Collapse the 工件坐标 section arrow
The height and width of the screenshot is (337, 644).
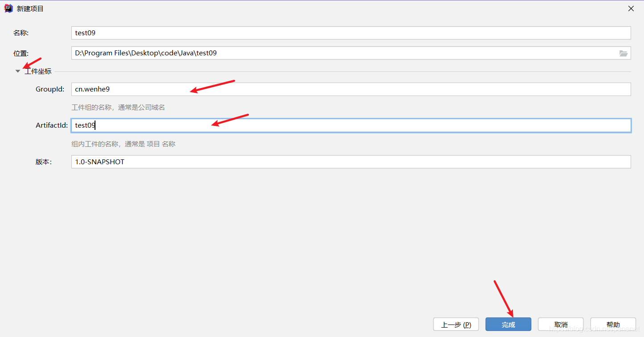(18, 71)
